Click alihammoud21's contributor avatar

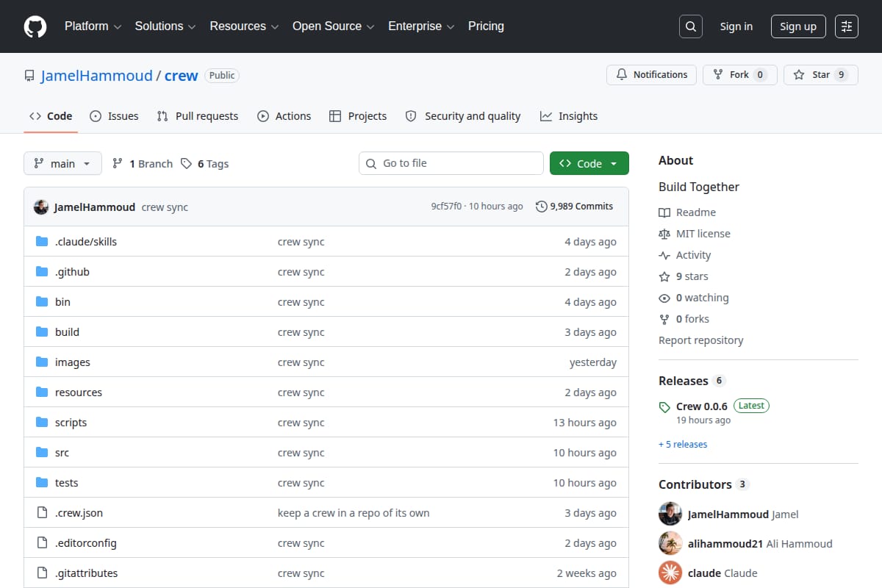(670, 544)
